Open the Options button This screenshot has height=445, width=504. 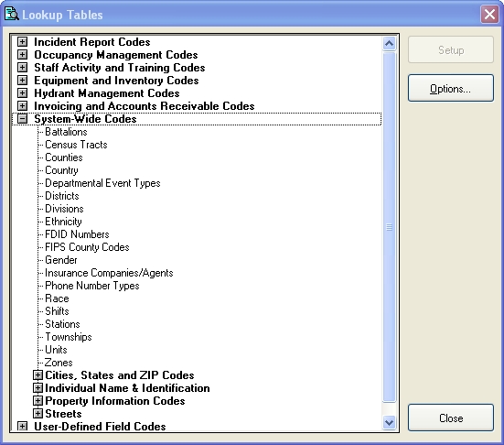[x=451, y=88]
